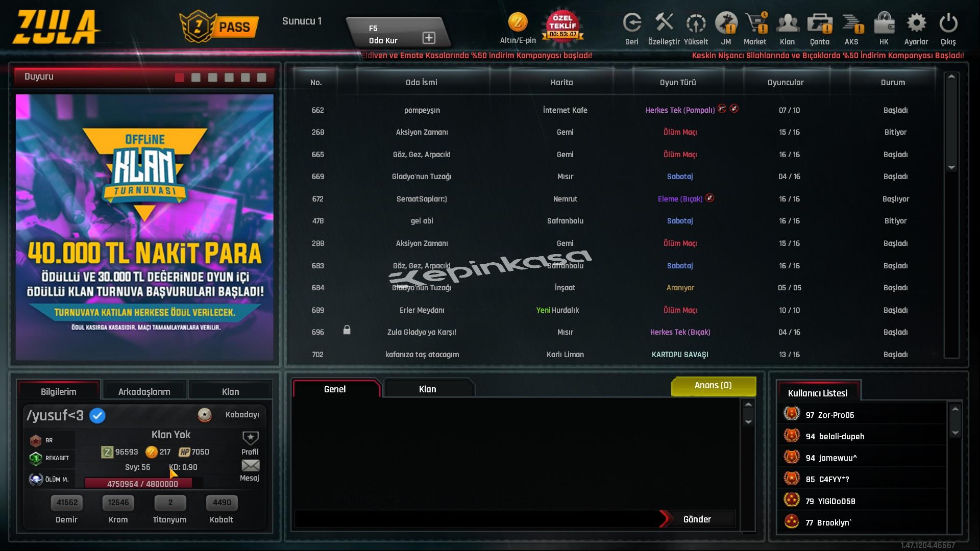The height and width of the screenshot is (551, 980).
Task: Click the Zula logo
Action: pyautogui.click(x=55, y=28)
